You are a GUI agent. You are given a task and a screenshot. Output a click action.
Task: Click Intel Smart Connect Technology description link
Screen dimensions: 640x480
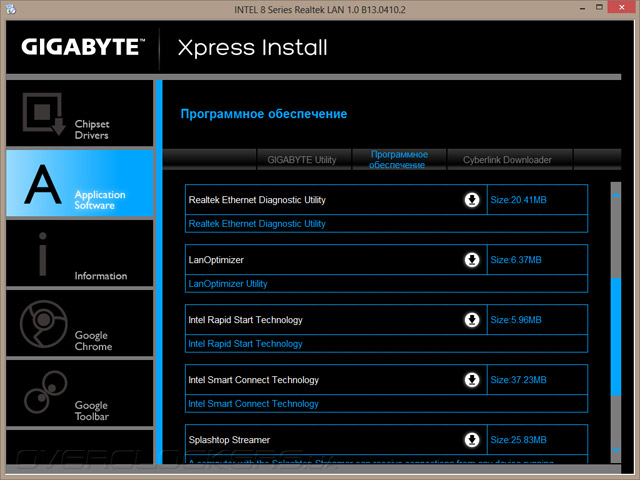pyautogui.click(x=253, y=404)
